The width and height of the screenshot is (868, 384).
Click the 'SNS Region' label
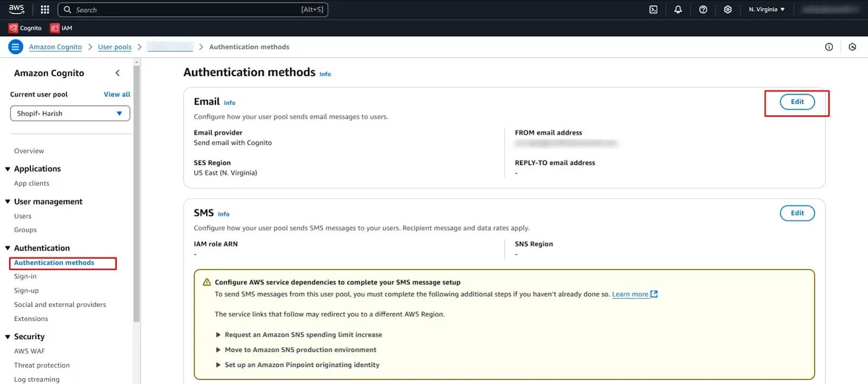point(534,244)
